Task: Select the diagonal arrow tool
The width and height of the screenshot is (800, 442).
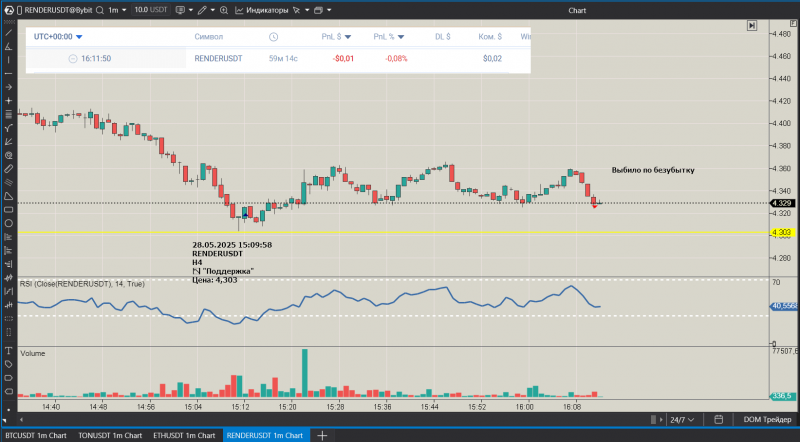Action: 9,141
